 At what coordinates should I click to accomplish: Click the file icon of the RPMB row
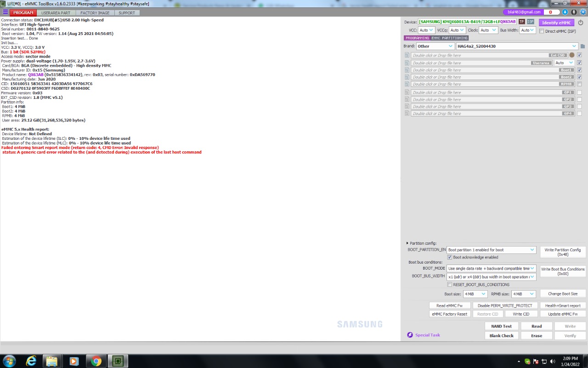[x=407, y=84]
